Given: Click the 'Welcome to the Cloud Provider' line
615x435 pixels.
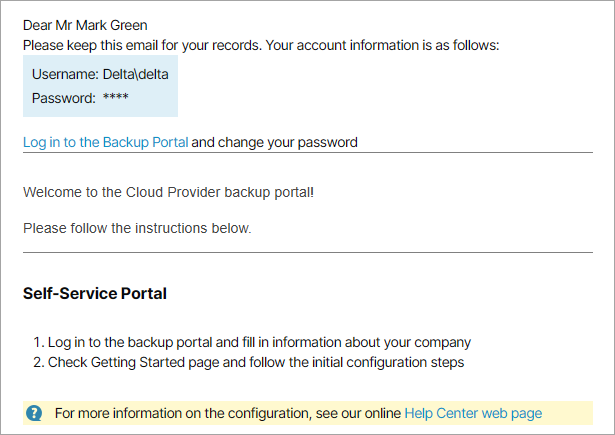Looking at the screenshot, I should click(168, 191).
